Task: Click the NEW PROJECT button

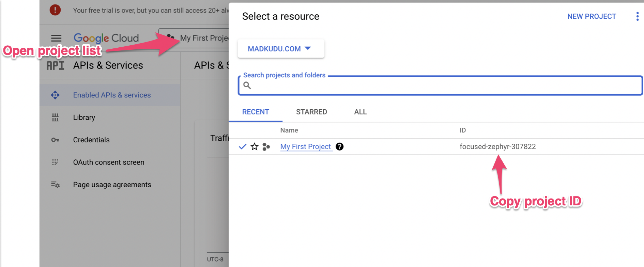Action: tap(592, 16)
